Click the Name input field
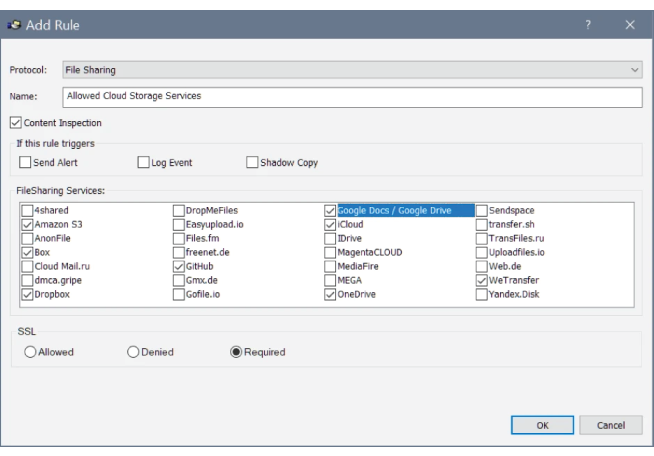 pos(352,97)
